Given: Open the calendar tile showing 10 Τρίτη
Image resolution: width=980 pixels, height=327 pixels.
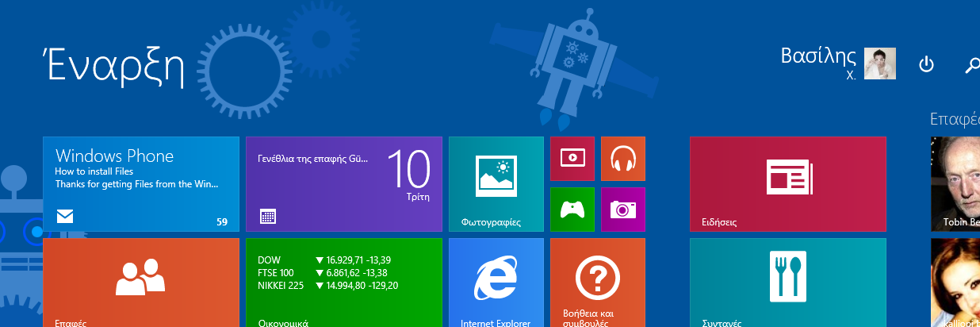Looking at the screenshot, I should [x=344, y=184].
